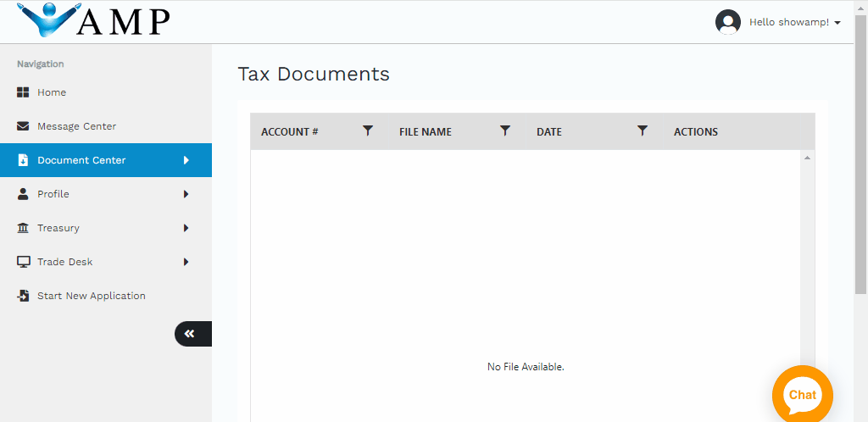Open the File Name column filter
Screen dimensions: 868x422
pos(505,130)
